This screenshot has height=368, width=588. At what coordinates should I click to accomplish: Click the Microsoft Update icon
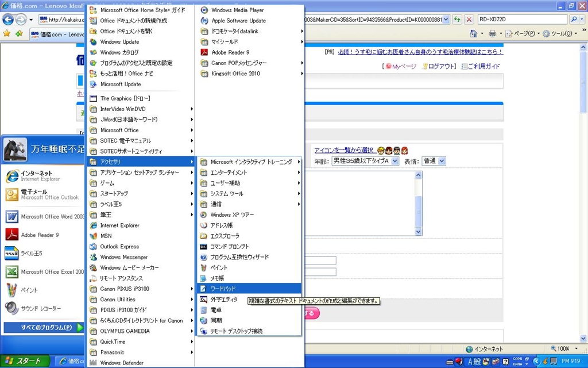(93, 84)
